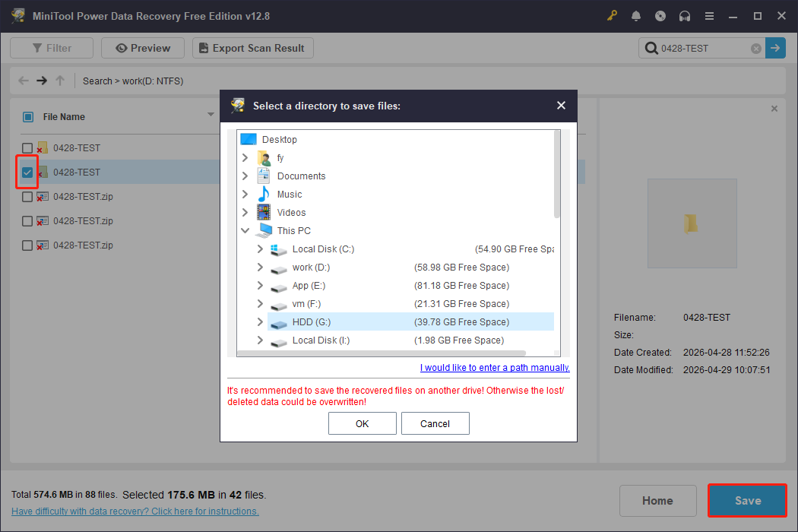Viewport: 798px width, 532px height.
Task: Open the notifications bell icon
Action: 636,16
